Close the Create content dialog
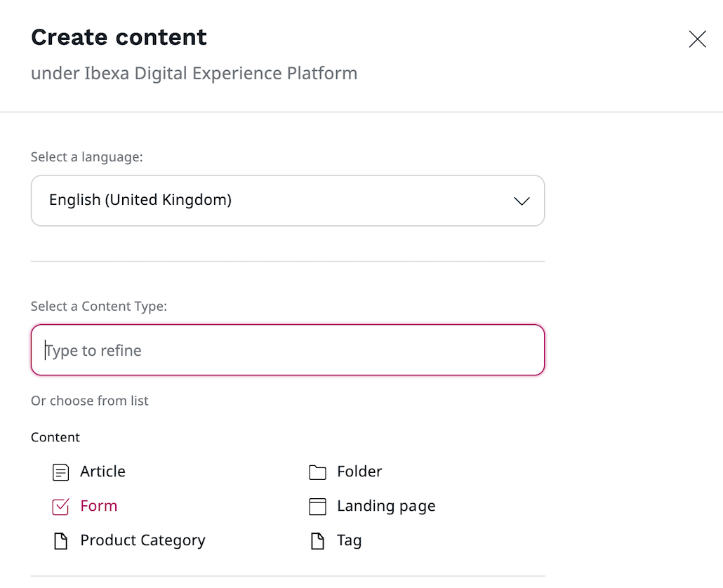Screen dimensions: 723x588 pos(697,39)
